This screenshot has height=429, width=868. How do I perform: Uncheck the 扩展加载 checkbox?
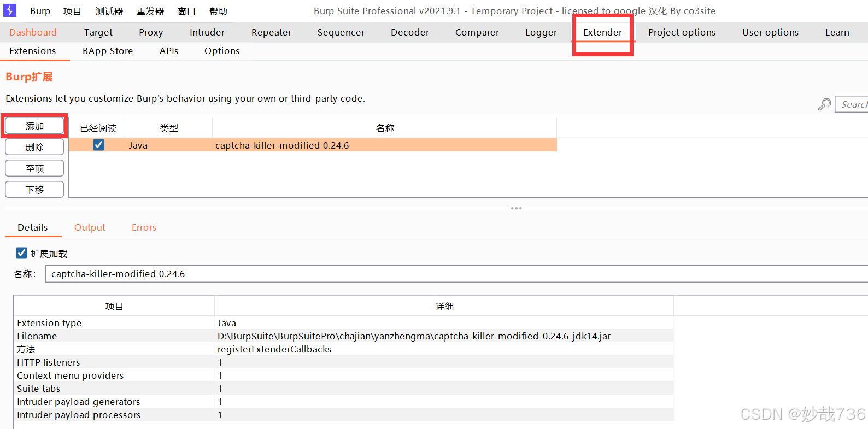coord(22,253)
